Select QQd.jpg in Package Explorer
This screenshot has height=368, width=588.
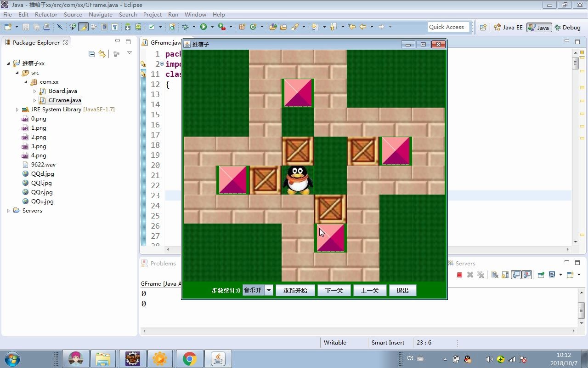(x=42, y=174)
